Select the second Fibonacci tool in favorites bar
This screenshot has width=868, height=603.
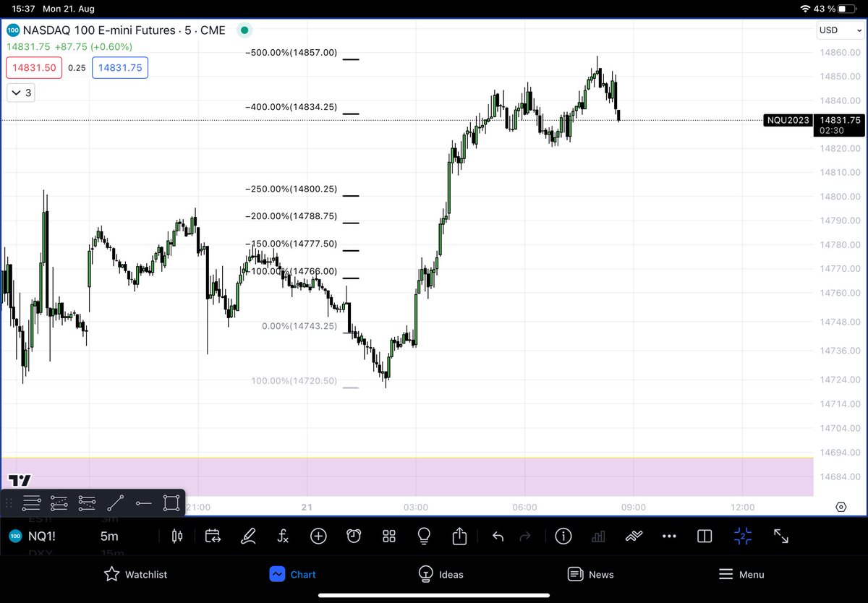coord(59,502)
